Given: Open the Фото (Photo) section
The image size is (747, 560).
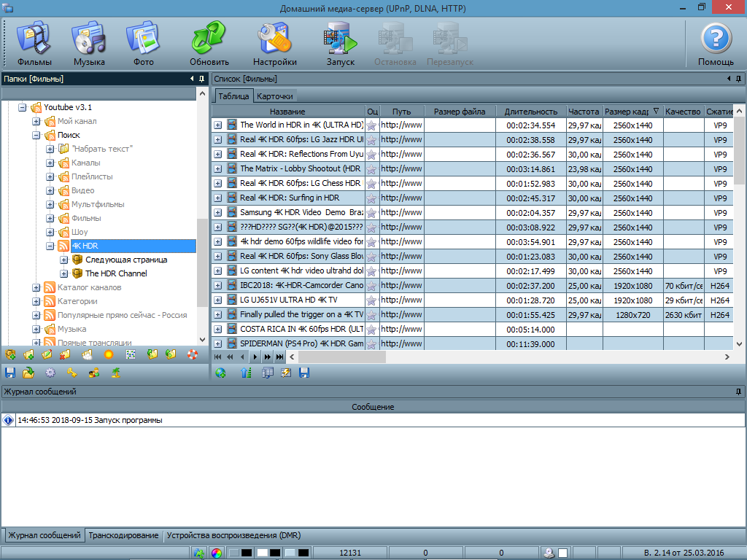Looking at the screenshot, I should 144,44.
